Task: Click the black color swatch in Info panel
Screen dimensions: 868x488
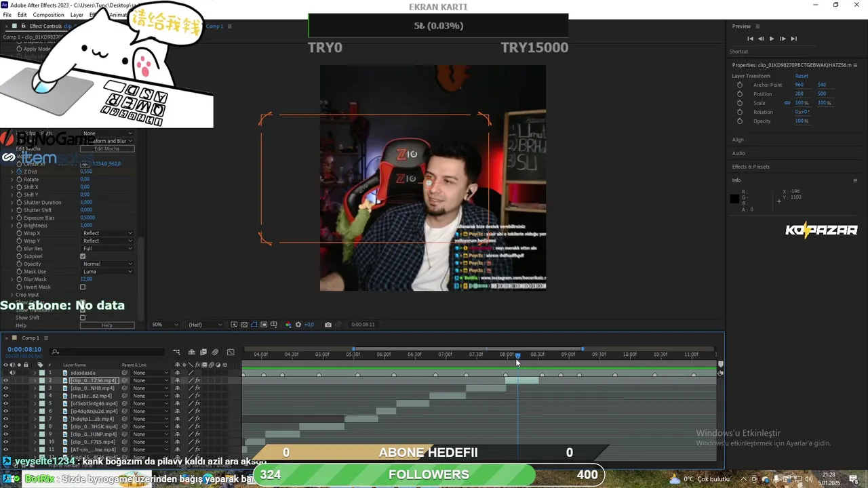Action: (x=734, y=199)
